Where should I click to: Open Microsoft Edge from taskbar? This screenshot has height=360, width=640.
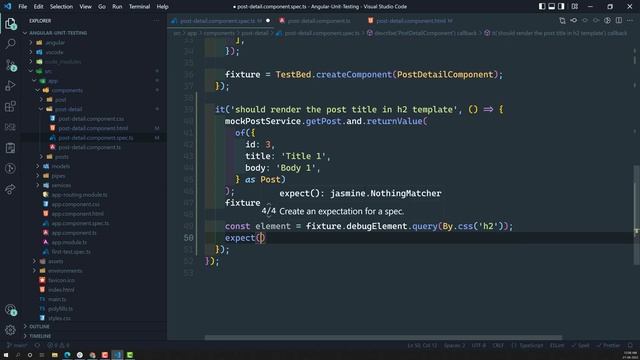pyautogui.click(x=67, y=355)
